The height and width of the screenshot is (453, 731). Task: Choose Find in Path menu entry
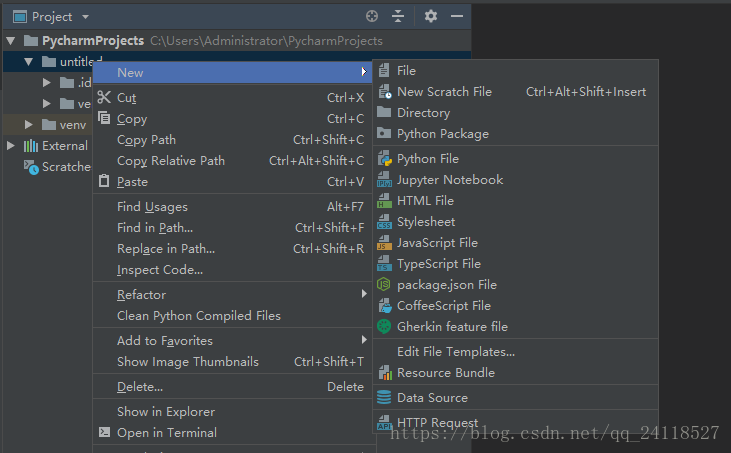click(x=232, y=227)
